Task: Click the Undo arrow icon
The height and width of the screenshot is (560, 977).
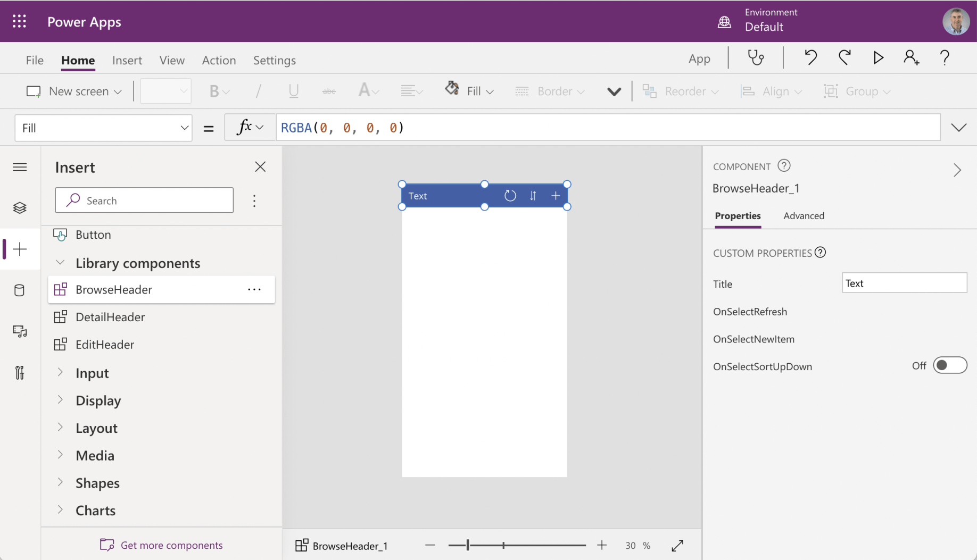Action: 810,57
